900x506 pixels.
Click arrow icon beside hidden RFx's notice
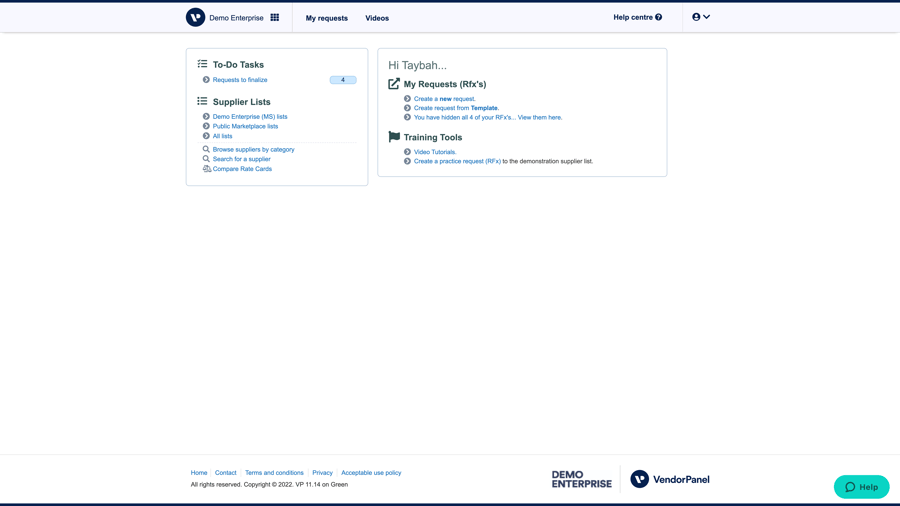click(x=408, y=117)
